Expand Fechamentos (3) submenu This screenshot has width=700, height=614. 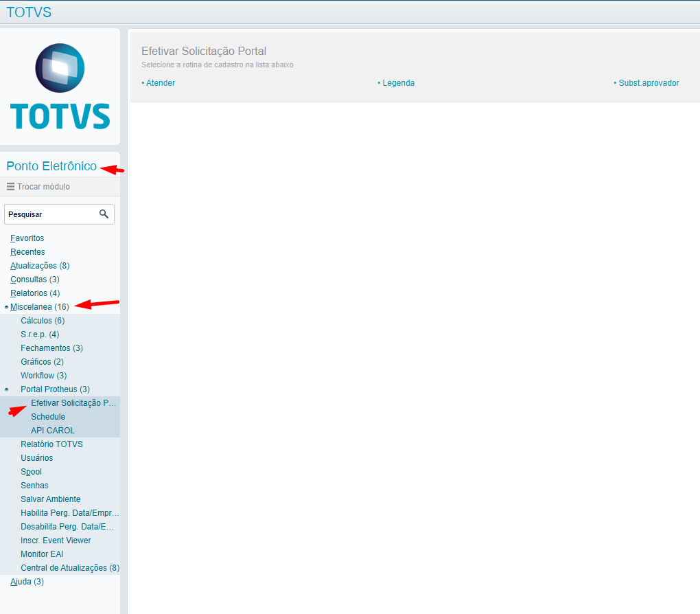click(x=51, y=348)
